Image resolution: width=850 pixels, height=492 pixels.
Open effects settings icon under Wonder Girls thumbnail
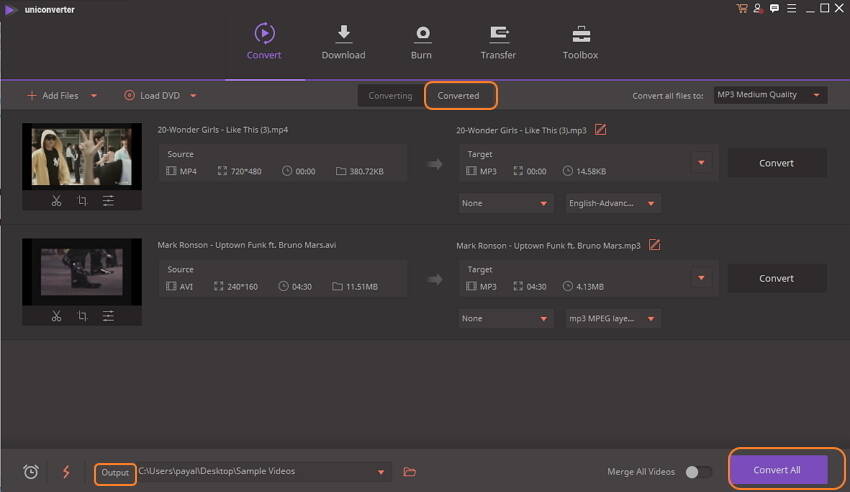tap(108, 201)
